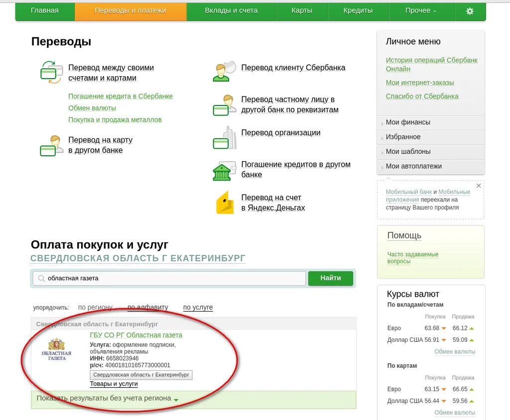The image size is (510, 420).
Task: Open Часто задаваемые вопросы link
Action: pos(413,258)
